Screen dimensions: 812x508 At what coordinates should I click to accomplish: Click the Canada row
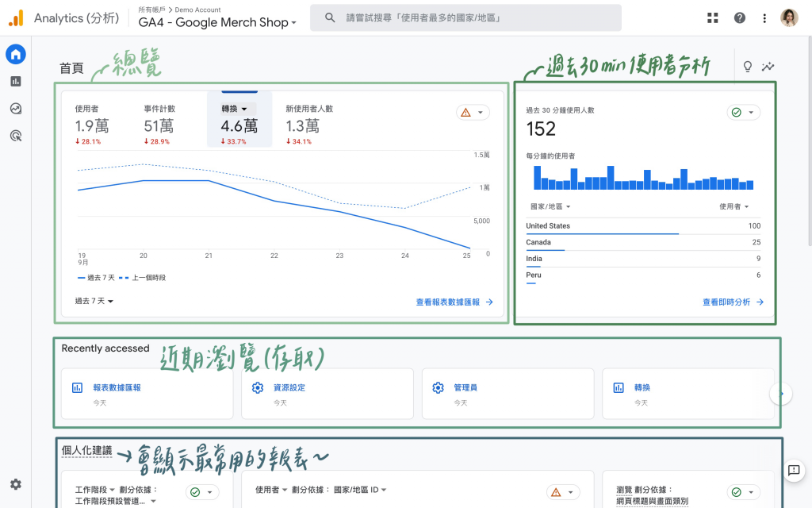[x=643, y=243]
